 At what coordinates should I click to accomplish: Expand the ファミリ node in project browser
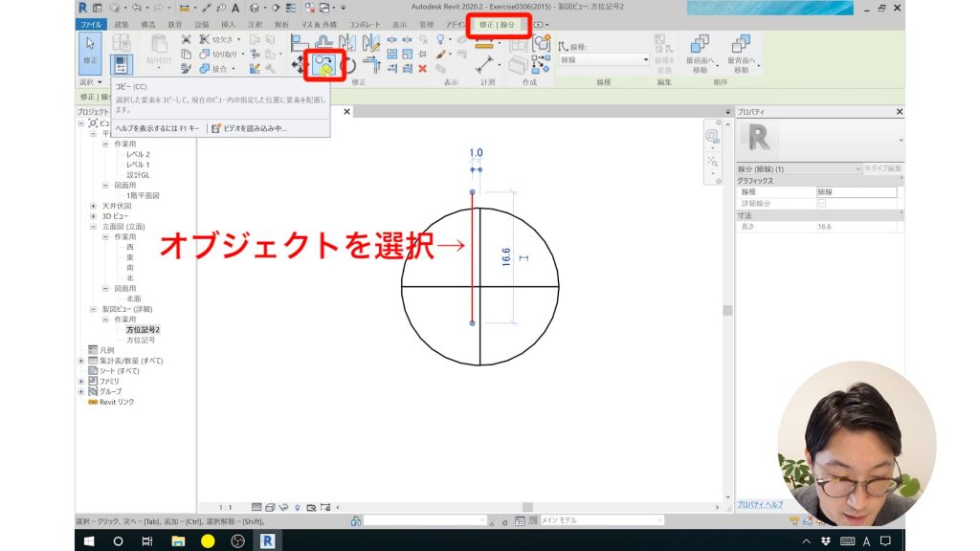tap(79, 380)
